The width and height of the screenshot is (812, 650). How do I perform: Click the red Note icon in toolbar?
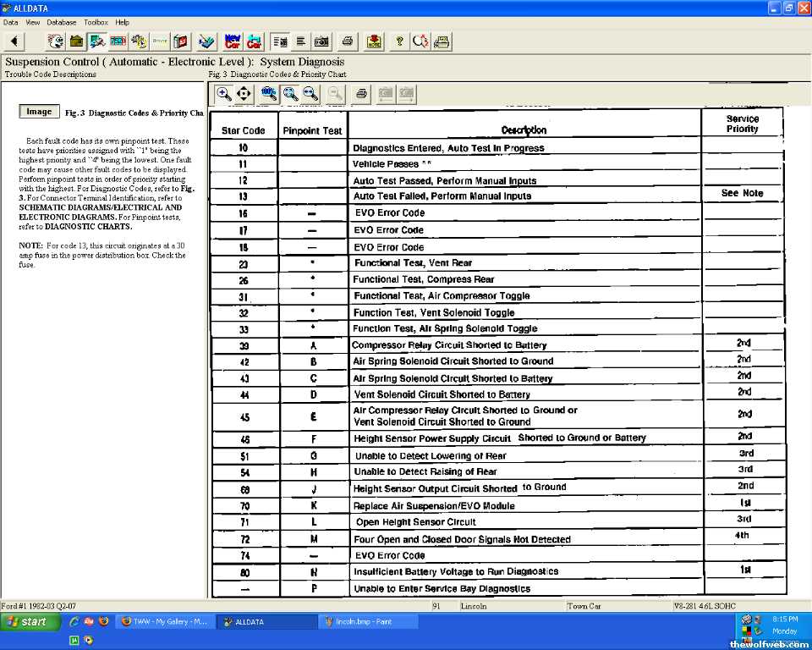(x=374, y=41)
